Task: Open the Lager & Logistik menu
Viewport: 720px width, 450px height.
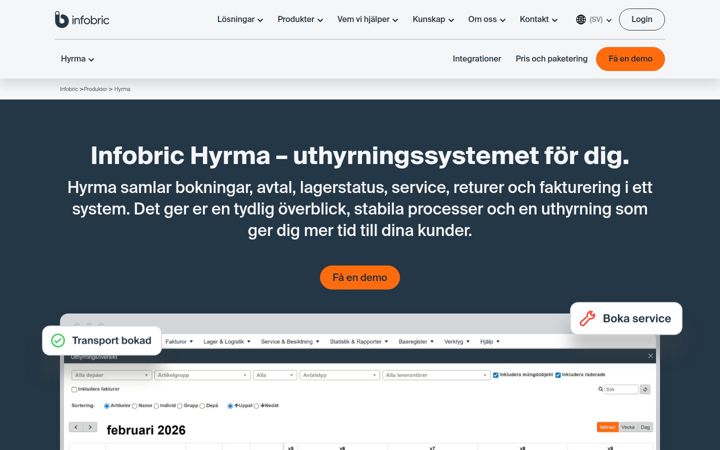Action: [227, 342]
